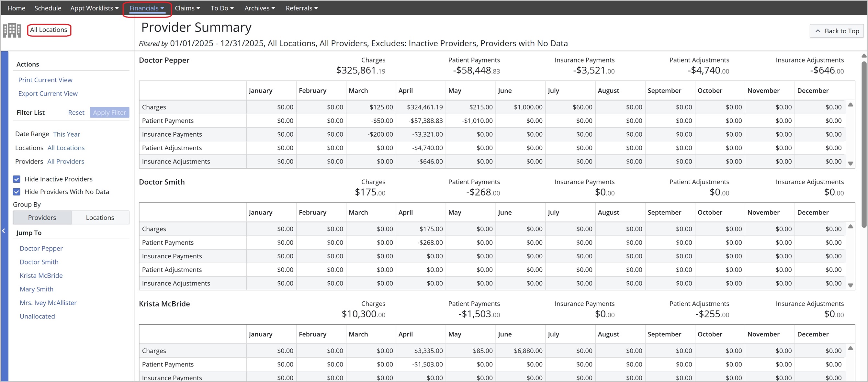Toggle Hide Inactive Providers checkbox

17,179
